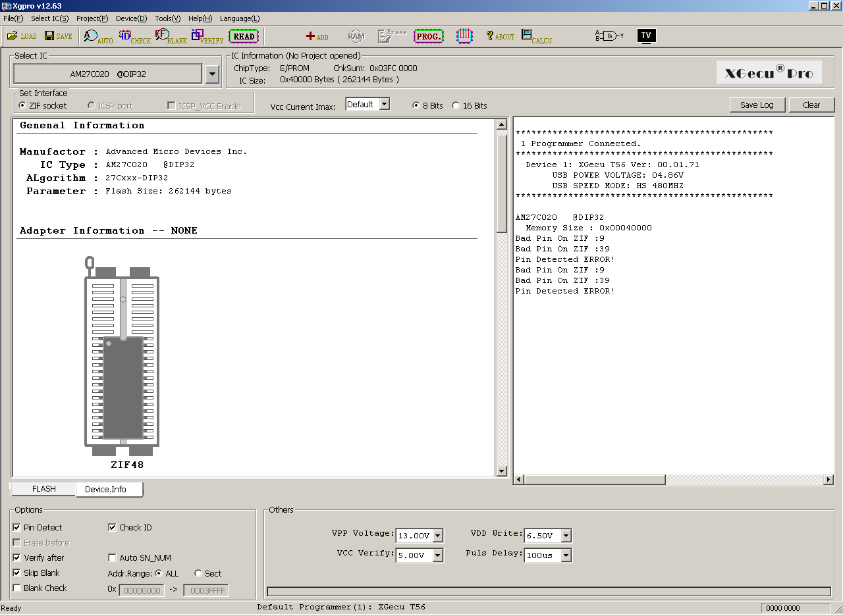Open the Tools menu

[167, 18]
